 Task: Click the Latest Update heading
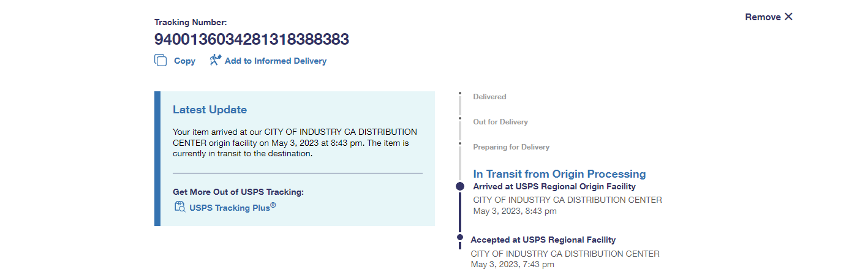pos(209,110)
